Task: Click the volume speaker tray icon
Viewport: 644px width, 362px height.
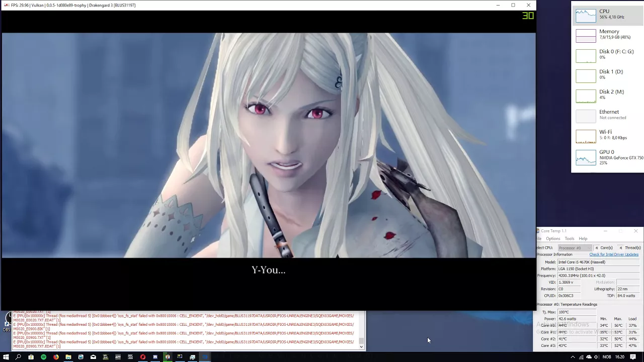Action: pyautogui.click(x=596, y=357)
